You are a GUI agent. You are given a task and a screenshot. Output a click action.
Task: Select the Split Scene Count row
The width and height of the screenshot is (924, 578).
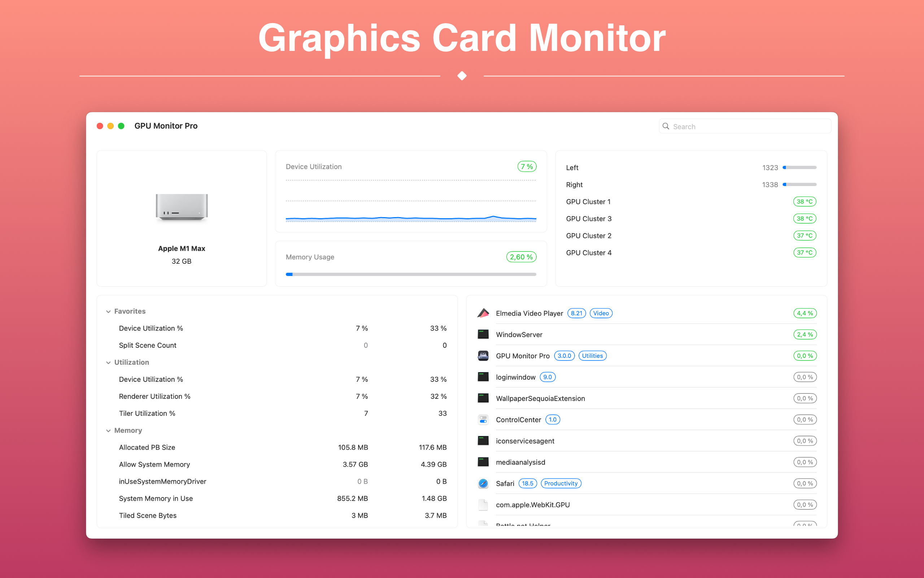click(277, 345)
